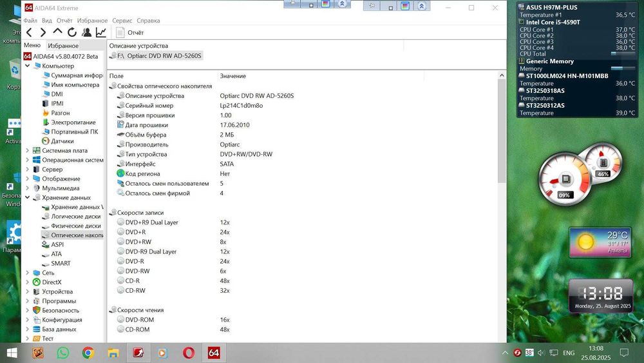Open the Сервис menu

[x=122, y=21]
